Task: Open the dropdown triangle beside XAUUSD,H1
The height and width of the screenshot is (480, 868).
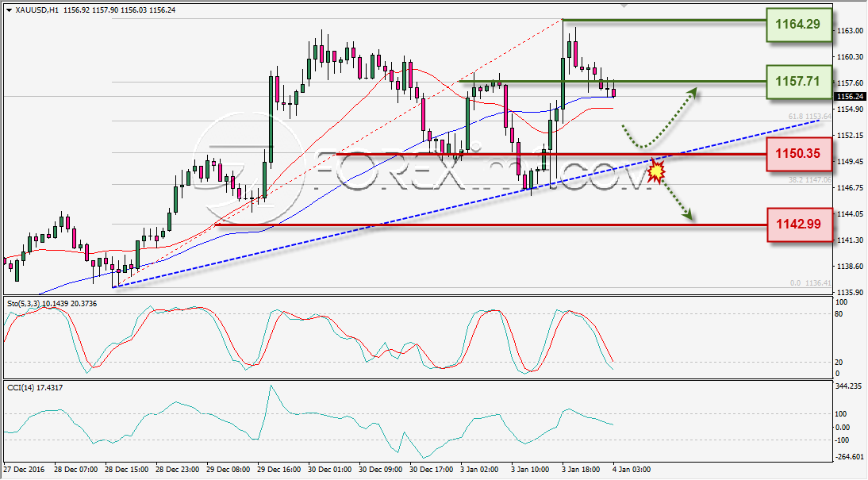Action: 9,10
